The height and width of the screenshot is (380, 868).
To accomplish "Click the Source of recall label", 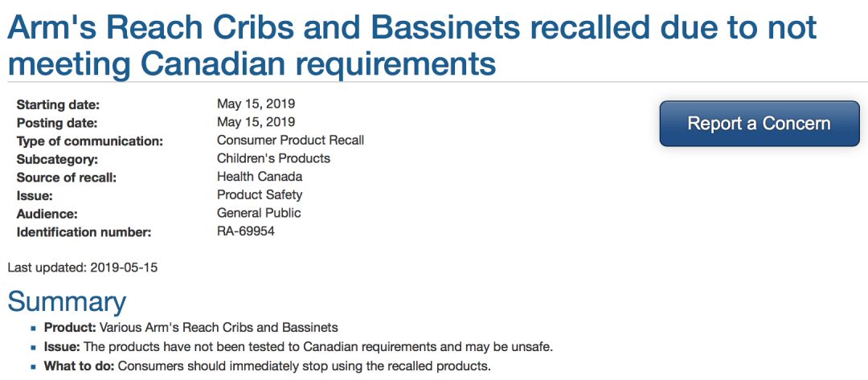I will [x=67, y=178].
